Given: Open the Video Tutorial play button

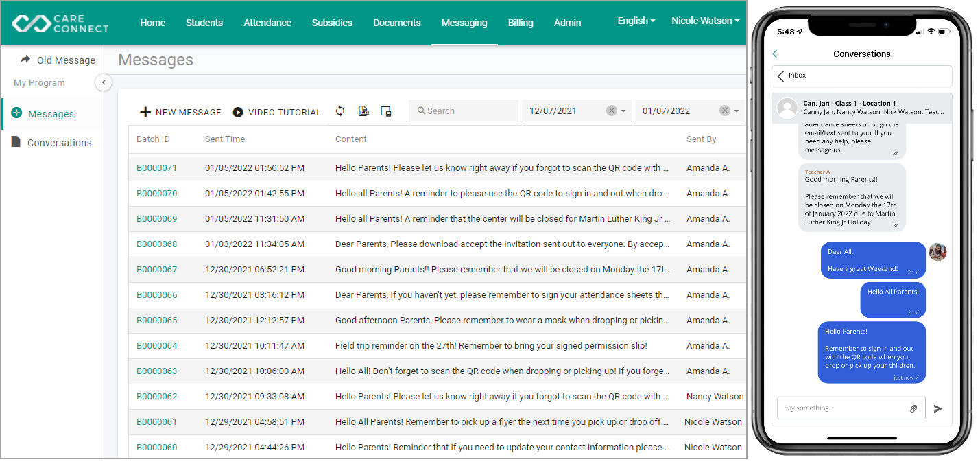Looking at the screenshot, I should [238, 112].
